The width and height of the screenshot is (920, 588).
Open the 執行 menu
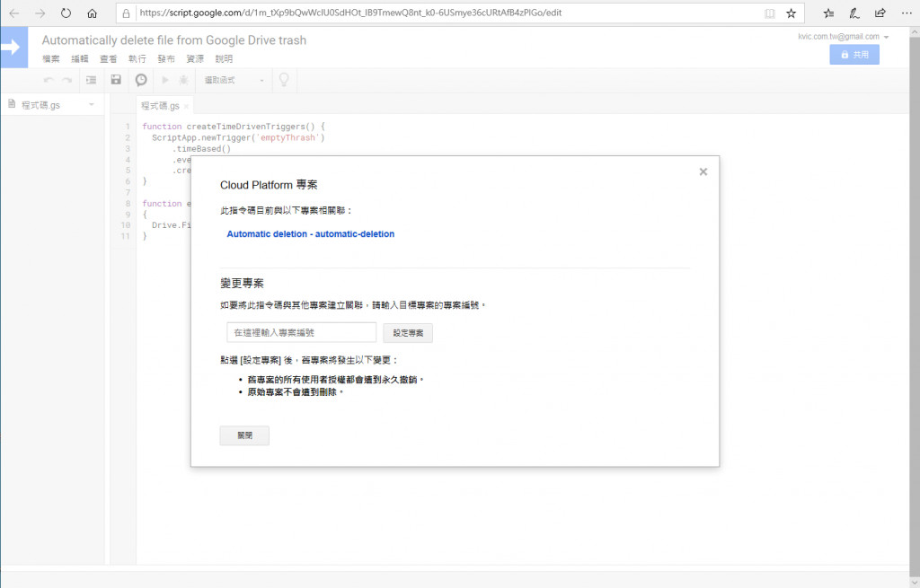pyautogui.click(x=137, y=58)
